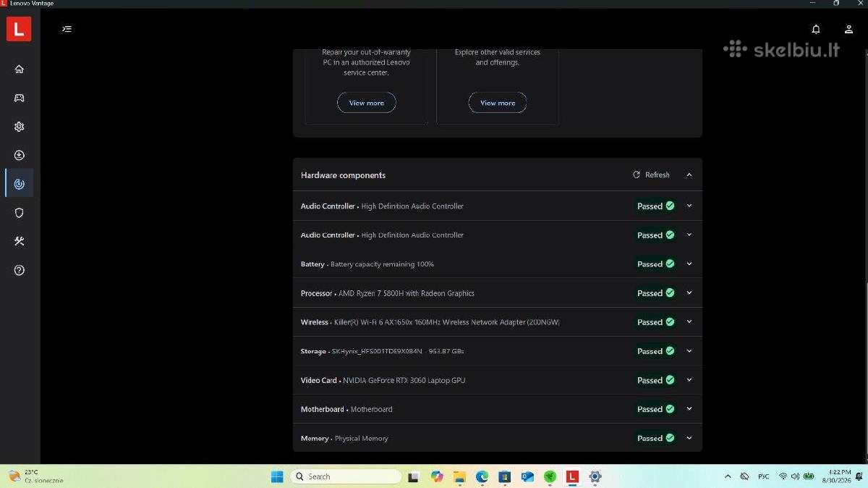868x488 pixels.
Task: Collapse the Hardware components section
Action: point(689,174)
